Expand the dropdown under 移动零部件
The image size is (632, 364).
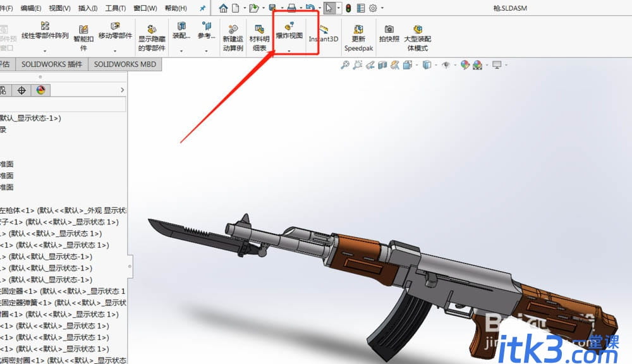tap(115, 51)
